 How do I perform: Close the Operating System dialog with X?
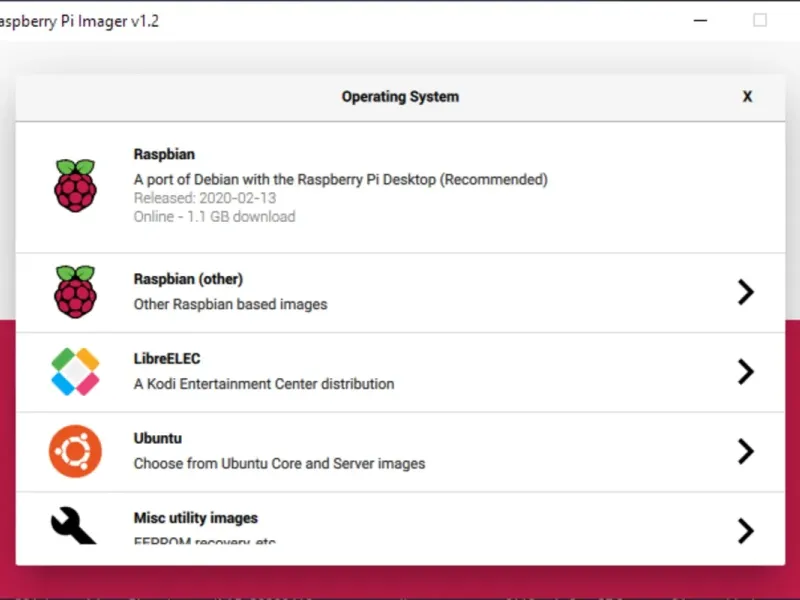click(747, 97)
